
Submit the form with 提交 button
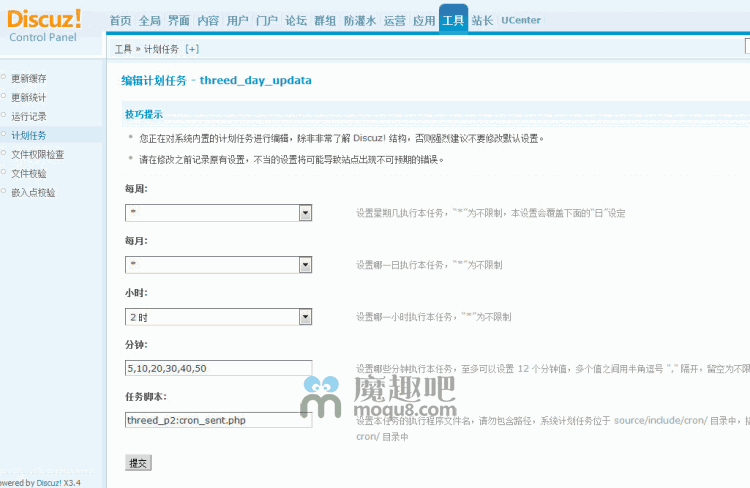(x=138, y=463)
